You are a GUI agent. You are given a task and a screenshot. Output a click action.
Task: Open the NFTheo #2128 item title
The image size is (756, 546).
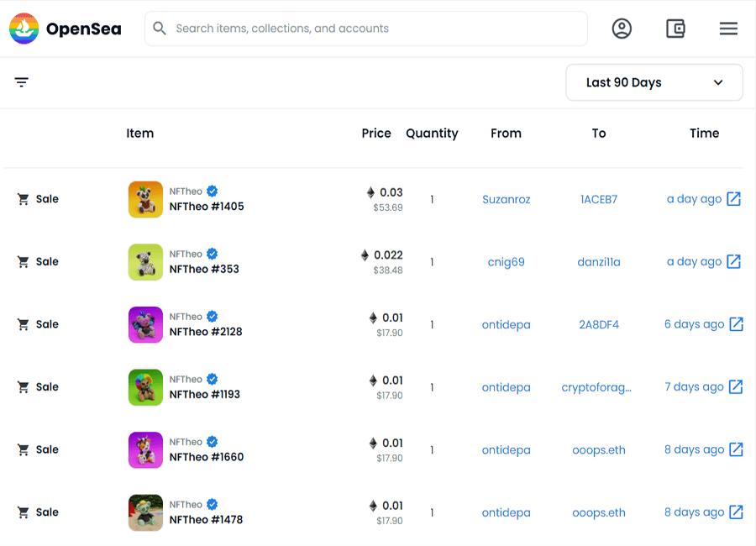point(206,332)
